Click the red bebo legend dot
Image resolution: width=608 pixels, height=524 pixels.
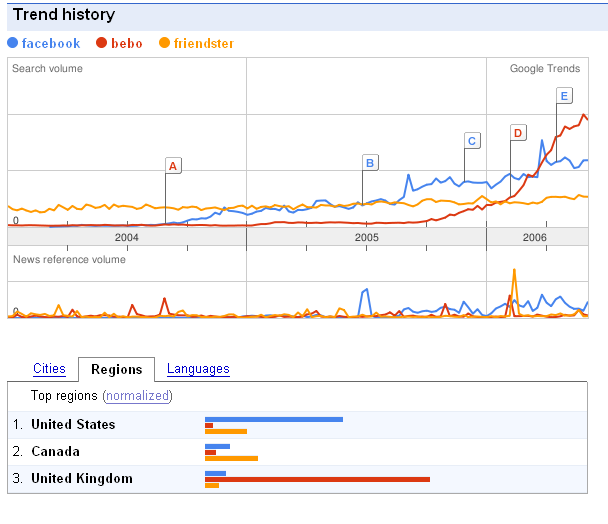102,43
